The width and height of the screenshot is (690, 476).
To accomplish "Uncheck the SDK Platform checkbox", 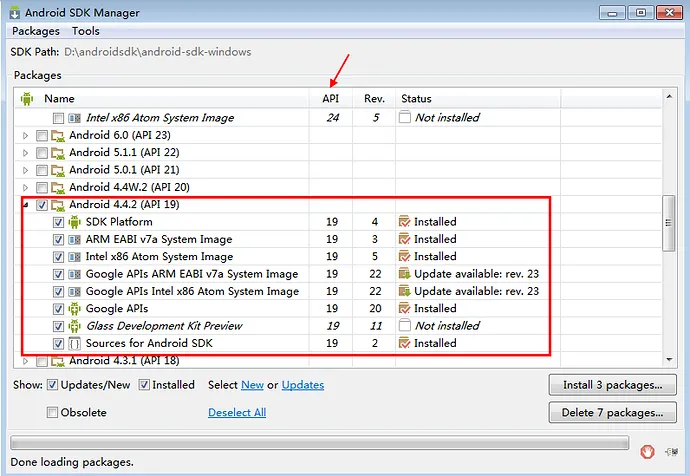I will point(58,222).
